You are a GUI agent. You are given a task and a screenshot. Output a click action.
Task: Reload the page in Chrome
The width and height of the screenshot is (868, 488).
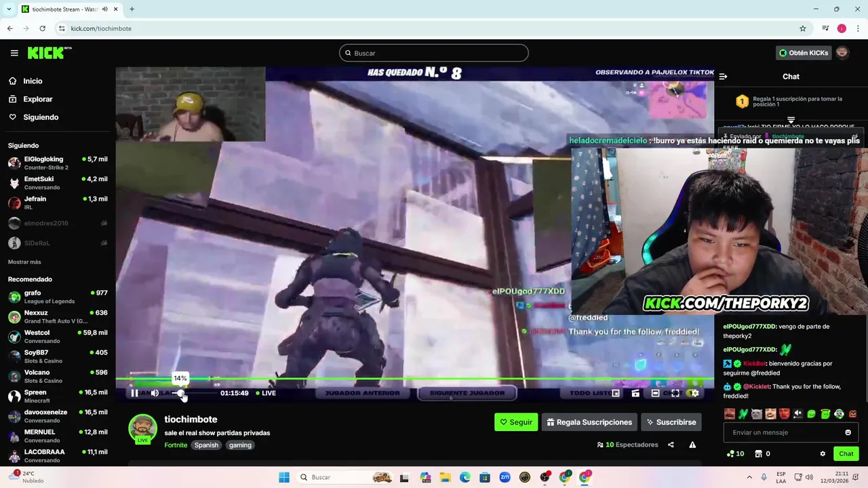tap(42, 28)
